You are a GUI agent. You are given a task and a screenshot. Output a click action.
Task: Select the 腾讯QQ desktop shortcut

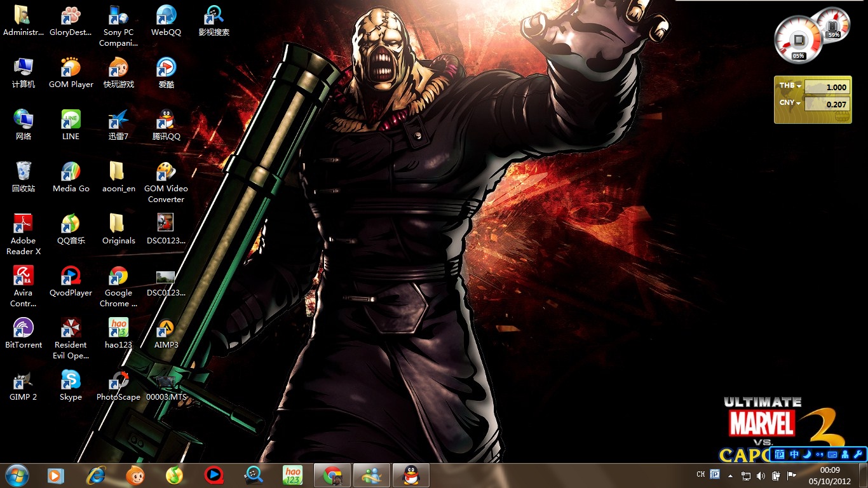coord(166,125)
